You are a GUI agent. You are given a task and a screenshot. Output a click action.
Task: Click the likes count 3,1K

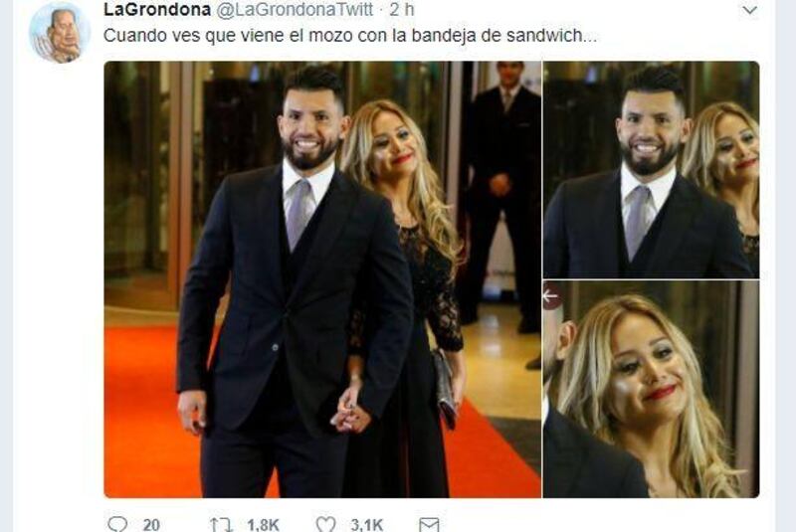click(367, 525)
